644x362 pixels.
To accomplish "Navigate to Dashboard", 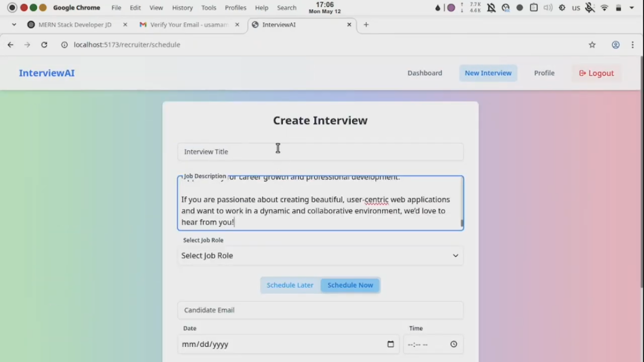I will [x=424, y=73].
